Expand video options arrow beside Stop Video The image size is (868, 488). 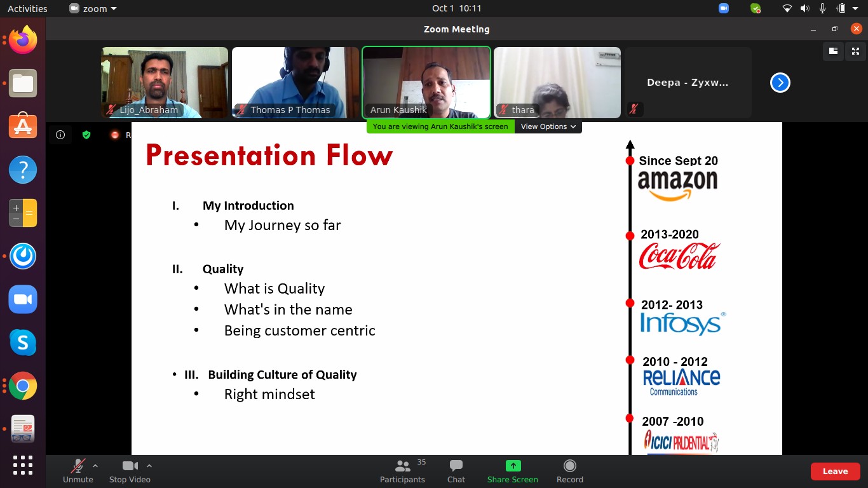point(149,466)
